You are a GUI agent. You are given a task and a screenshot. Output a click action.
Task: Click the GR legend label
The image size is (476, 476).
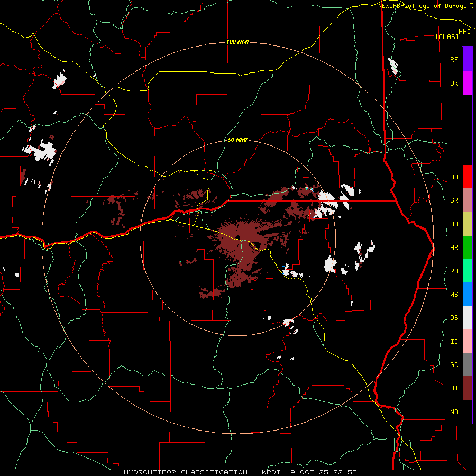[454, 200]
